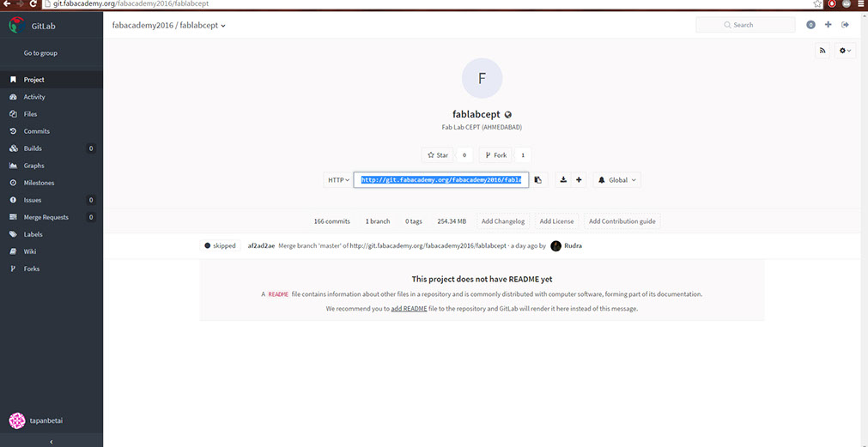Open Wiki in the sidebar
Screen dimensions: 868x447
click(x=52, y=251)
